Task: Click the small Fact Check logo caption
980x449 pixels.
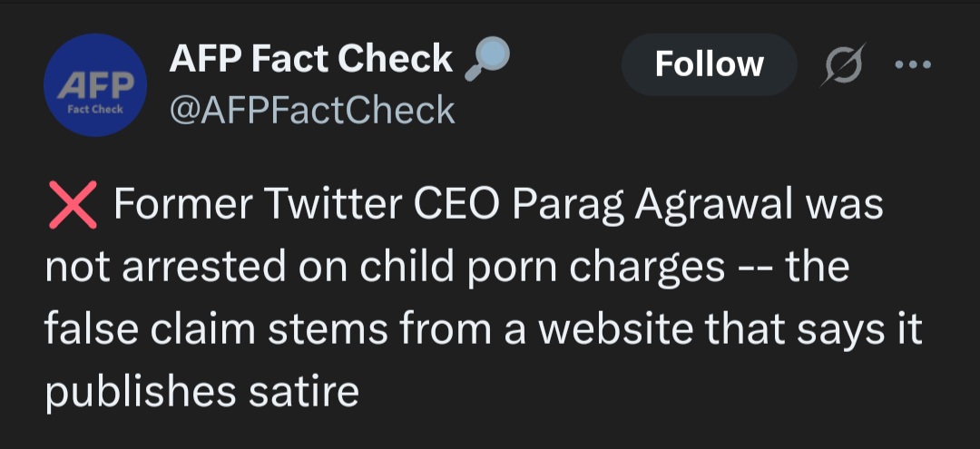Action: (x=95, y=109)
